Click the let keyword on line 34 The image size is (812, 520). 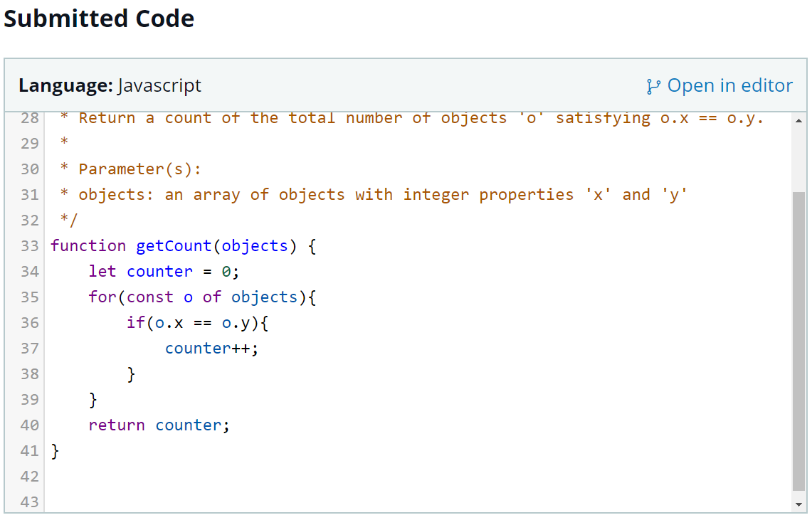pos(102,271)
